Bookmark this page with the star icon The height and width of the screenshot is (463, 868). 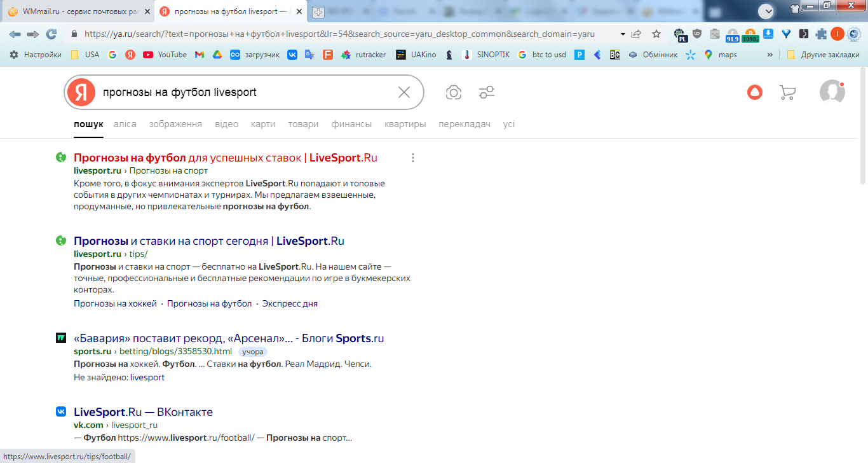coord(656,34)
